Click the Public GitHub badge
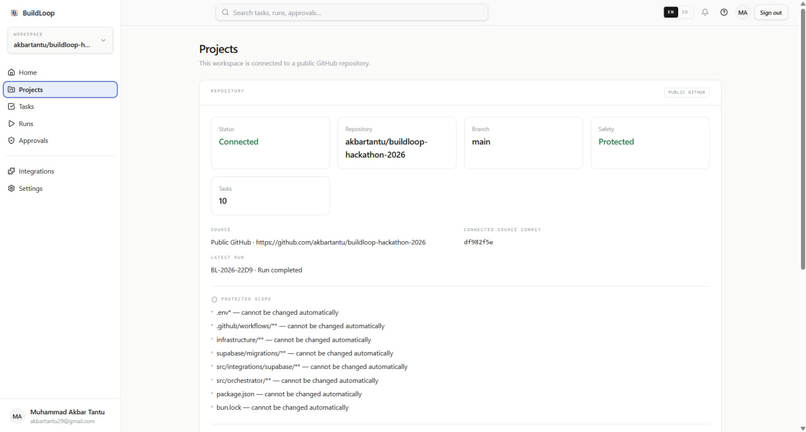The width and height of the screenshot is (806, 432). [686, 92]
